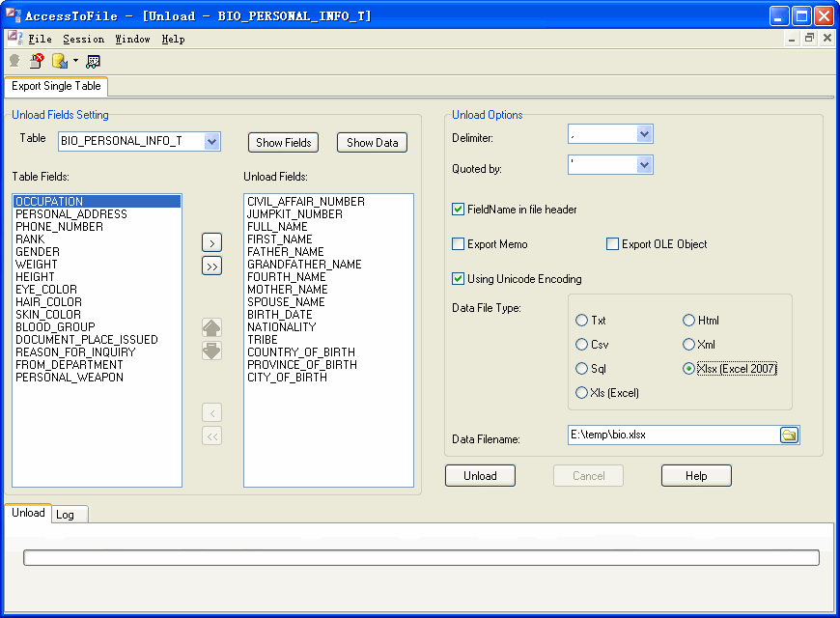The width and height of the screenshot is (840, 618).
Task: Click the move all fields right arrow
Action: pyautogui.click(x=211, y=266)
